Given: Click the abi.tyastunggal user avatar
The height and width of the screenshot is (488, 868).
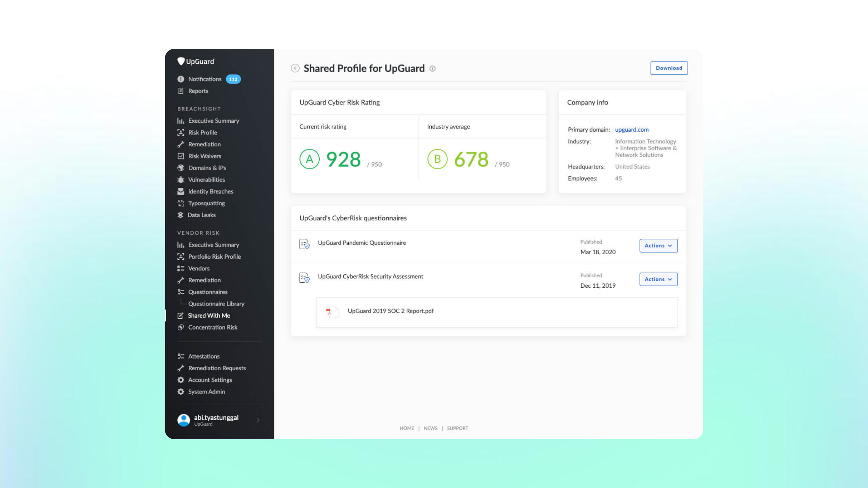Looking at the screenshot, I should click(184, 420).
